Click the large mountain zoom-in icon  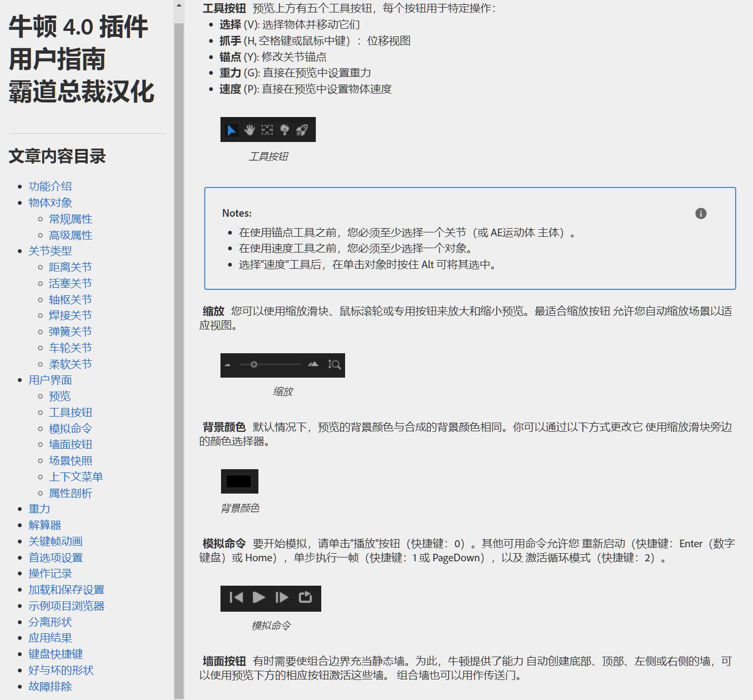[x=313, y=365]
